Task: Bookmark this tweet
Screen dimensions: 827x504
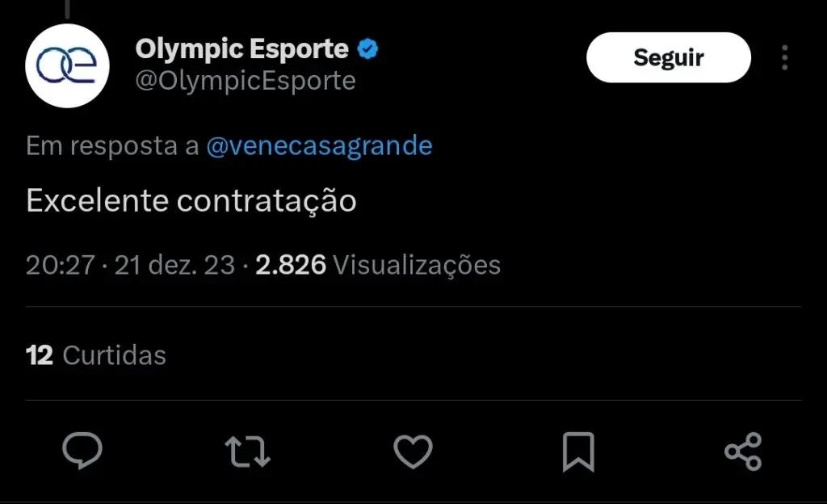Action: (577, 451)
